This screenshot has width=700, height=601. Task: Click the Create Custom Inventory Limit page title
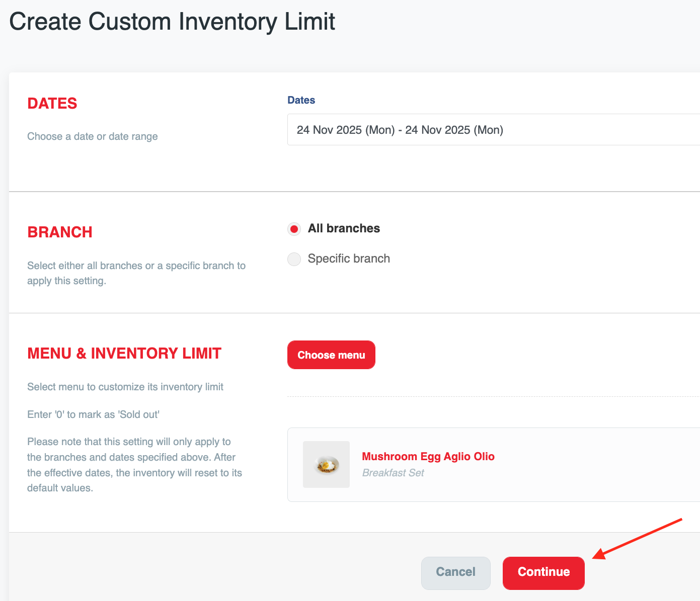click(x=172, y=22)
